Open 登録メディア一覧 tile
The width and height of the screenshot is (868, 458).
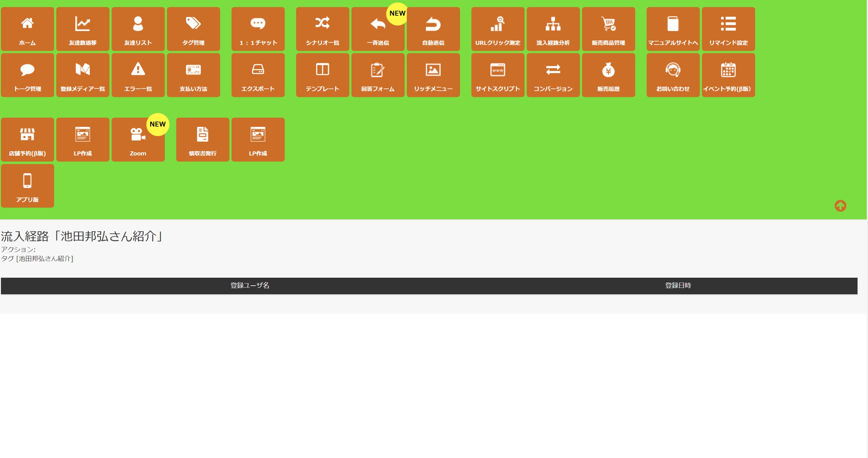(x=83, y=75)
